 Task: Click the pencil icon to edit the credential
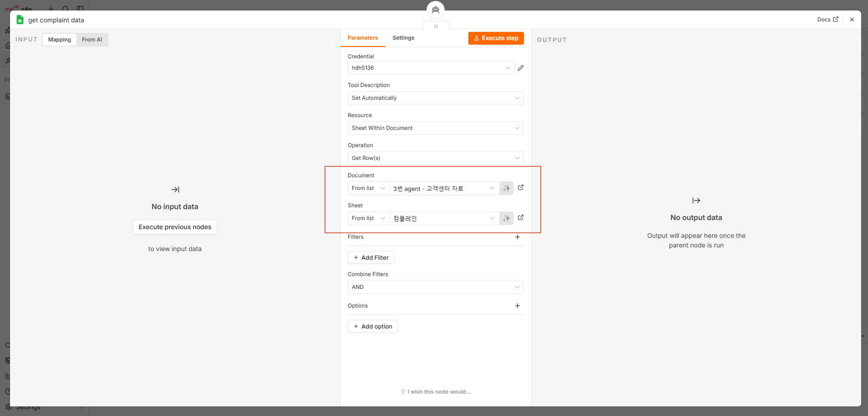pos(521,68)
